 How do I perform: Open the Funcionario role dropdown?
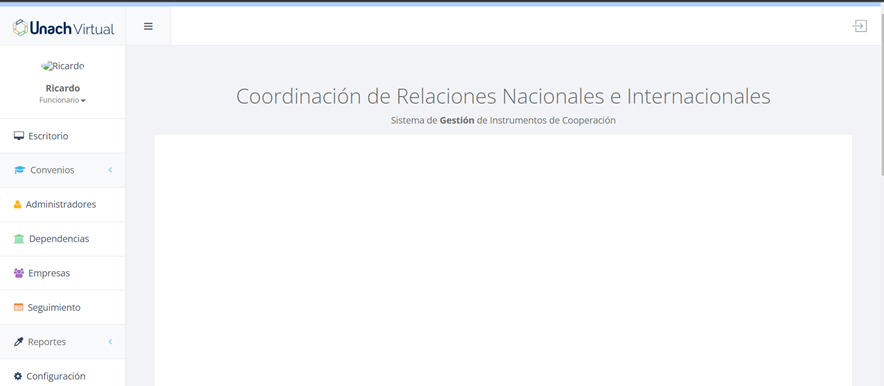63,100
